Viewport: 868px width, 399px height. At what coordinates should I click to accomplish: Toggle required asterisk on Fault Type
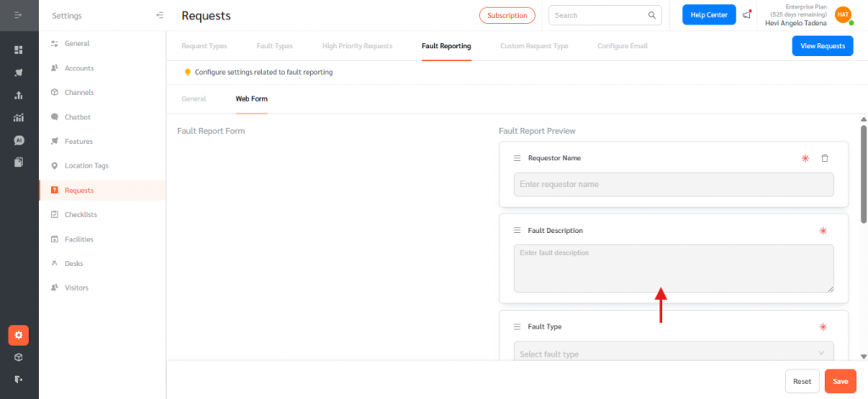point(821,327)
